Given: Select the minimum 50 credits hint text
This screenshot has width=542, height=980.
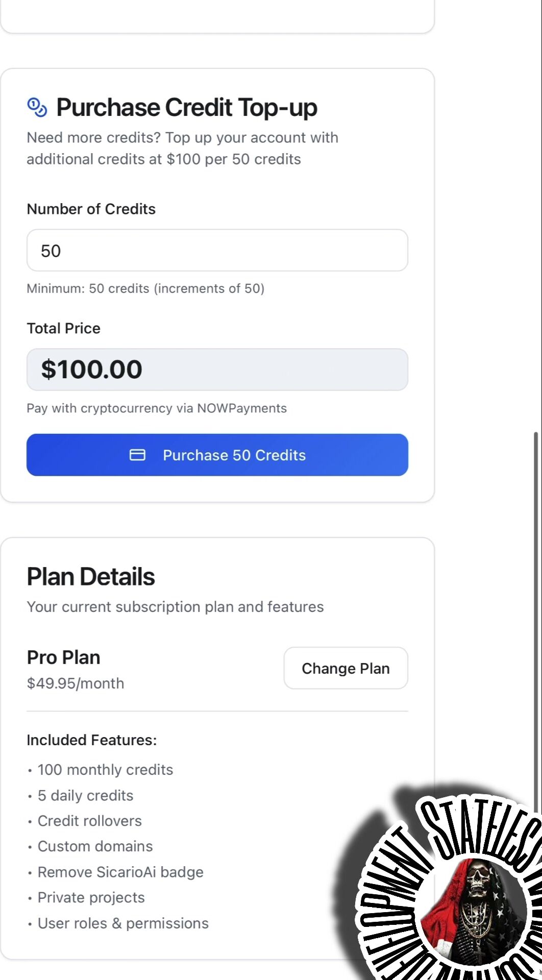Looking at the screenshot, I should (x=145, y=288).
